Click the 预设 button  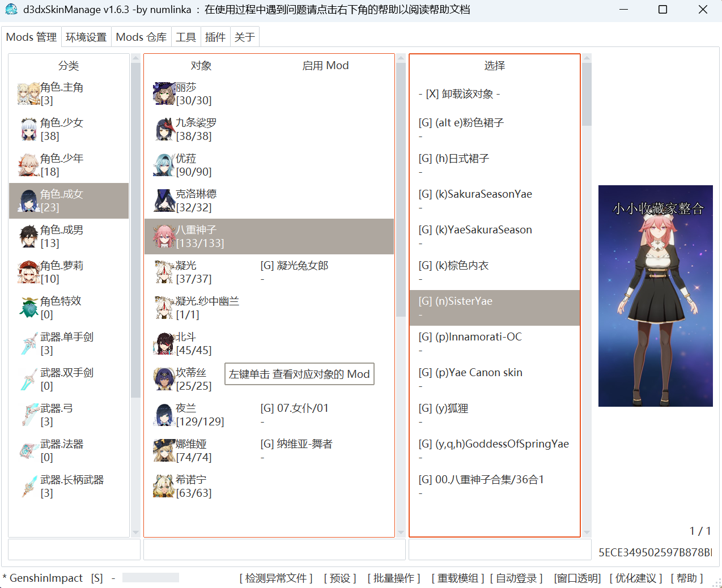pos(340,578)
